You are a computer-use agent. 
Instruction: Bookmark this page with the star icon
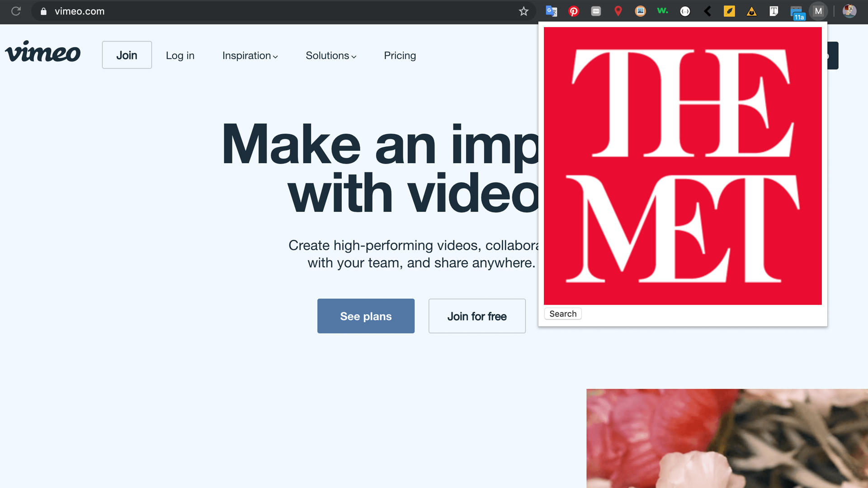click(x=524, y=11)
